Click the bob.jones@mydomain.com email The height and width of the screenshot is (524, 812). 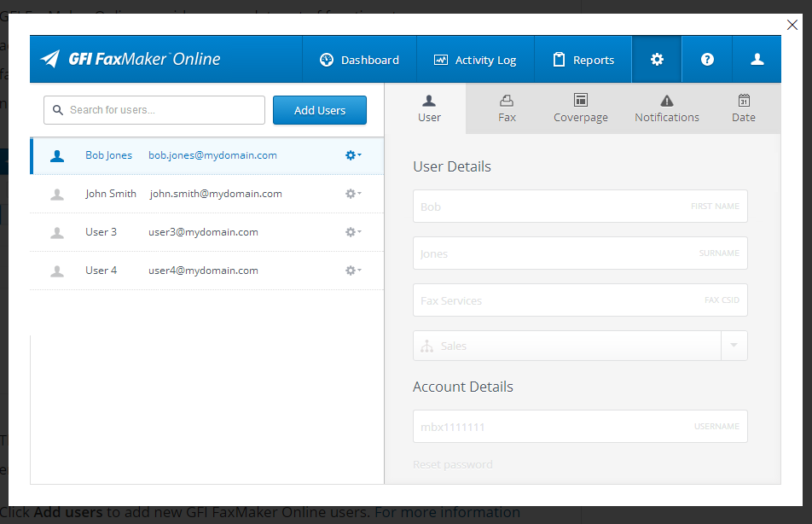coord(212,155)
